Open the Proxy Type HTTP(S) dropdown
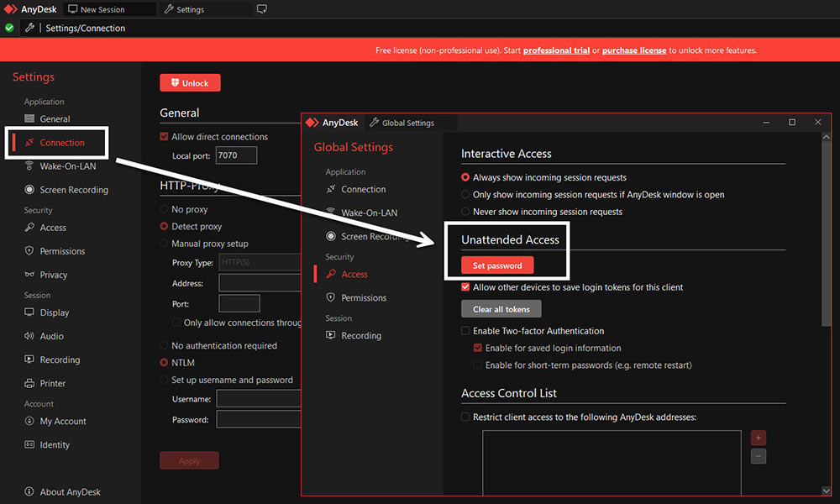840x504 pixels. [260, 262]
